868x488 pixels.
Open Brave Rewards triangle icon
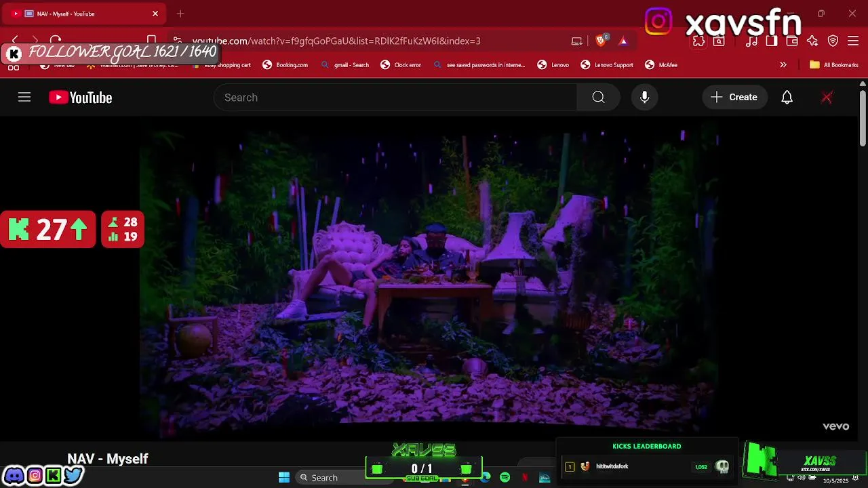click(623, 41)
